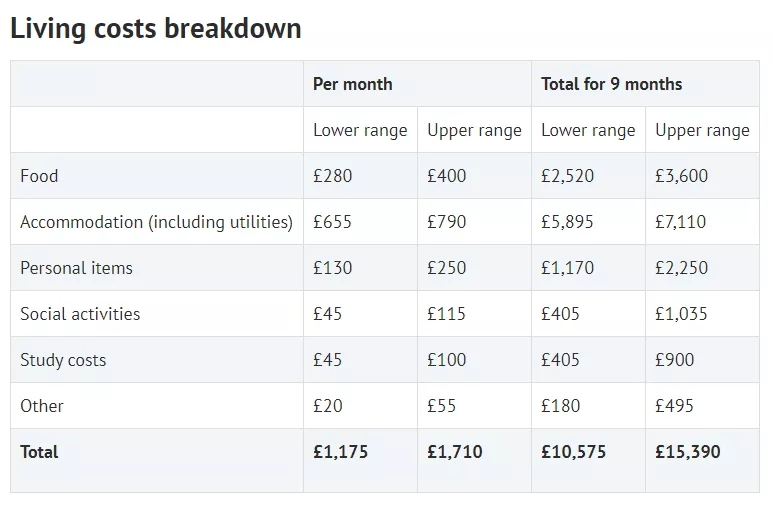Select the 'Per month' column header
The image size is (773, 505).
click(353, 84)
